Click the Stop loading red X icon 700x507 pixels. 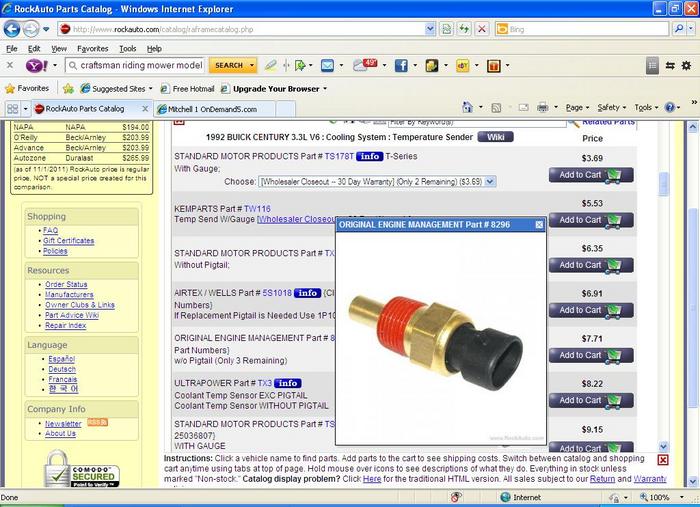pos(482,29)
